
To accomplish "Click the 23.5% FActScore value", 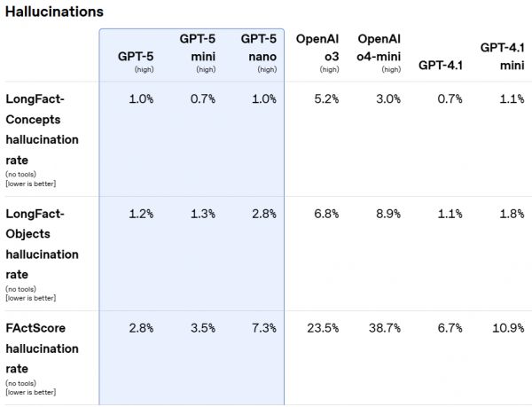I will [322, 328].
